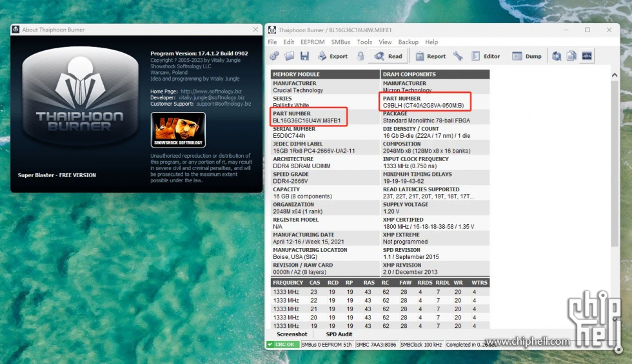Click the wrench tool icon
Screen dimensions: 632x364
click(458, 56)
